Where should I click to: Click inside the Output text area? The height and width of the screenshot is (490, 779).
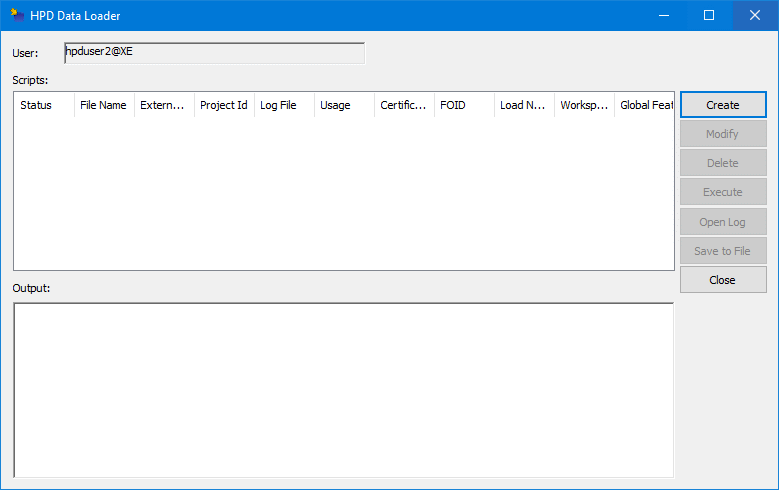(343, 390)
